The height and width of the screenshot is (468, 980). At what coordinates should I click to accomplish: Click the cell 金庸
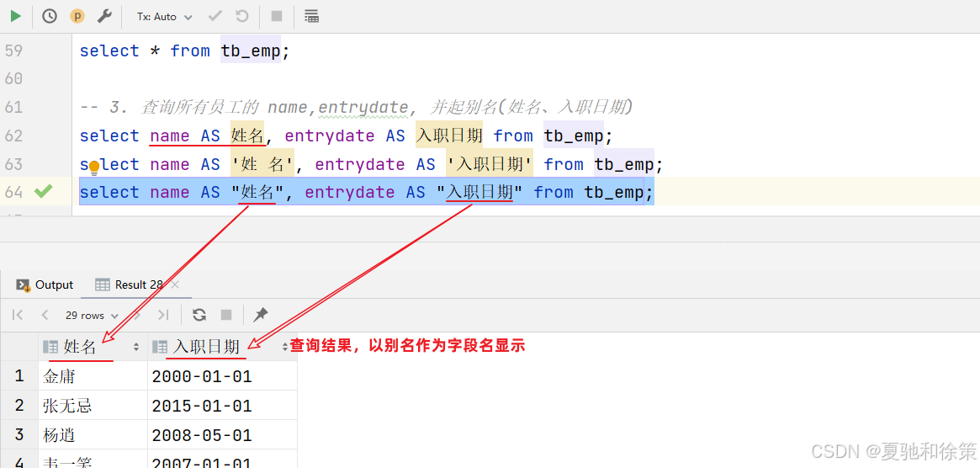point(93,376)
